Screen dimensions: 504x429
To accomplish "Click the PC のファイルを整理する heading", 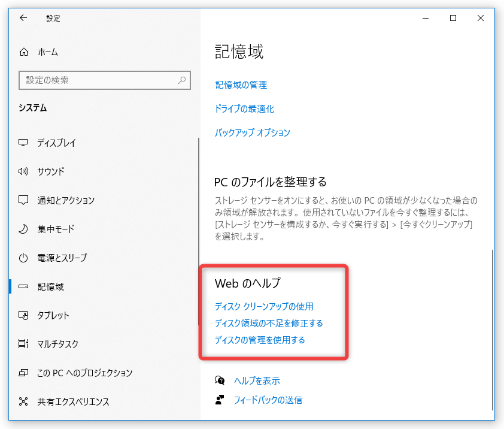I will 270,182.
